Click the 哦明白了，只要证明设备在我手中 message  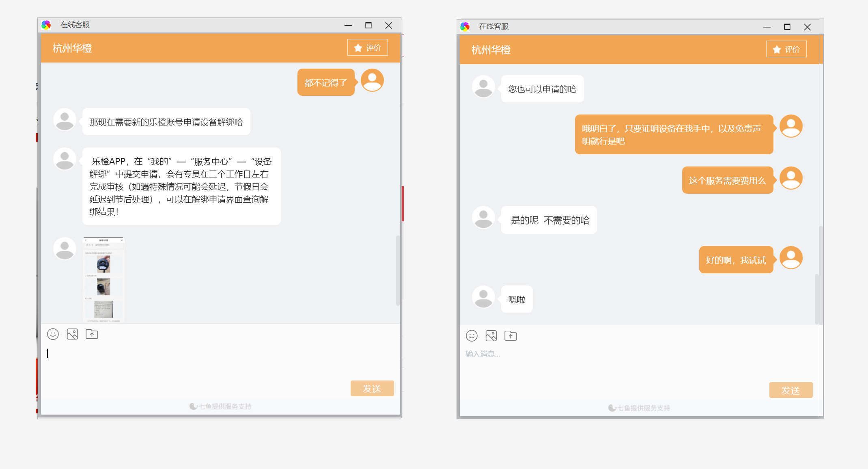674,134
